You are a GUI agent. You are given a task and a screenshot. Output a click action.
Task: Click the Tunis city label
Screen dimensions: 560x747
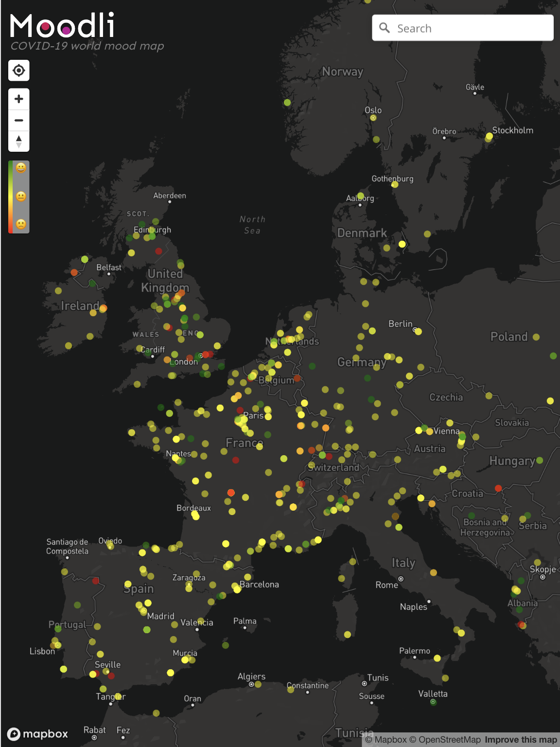point(378,678)
